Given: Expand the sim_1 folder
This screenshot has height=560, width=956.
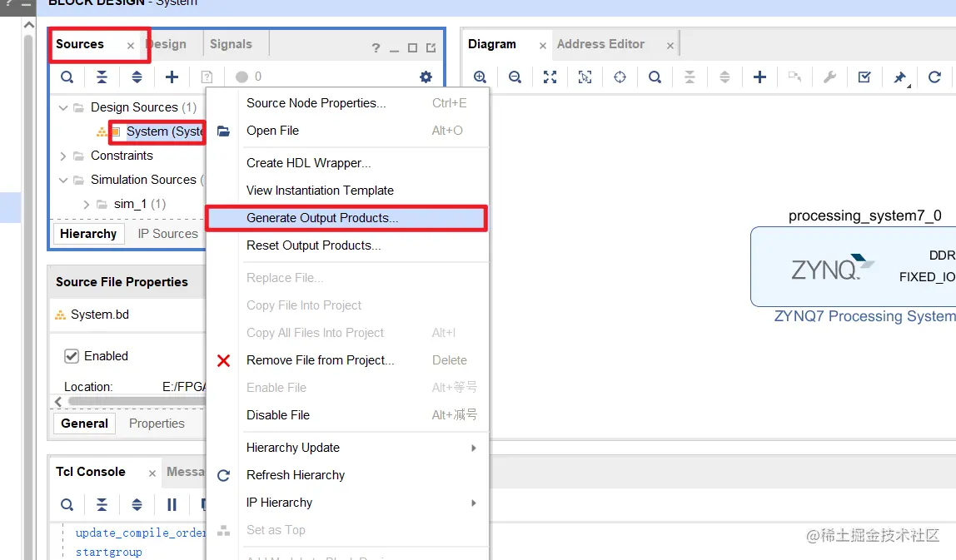Looking at the screenshot, I should pyautogui.click(x=86, y=204).
